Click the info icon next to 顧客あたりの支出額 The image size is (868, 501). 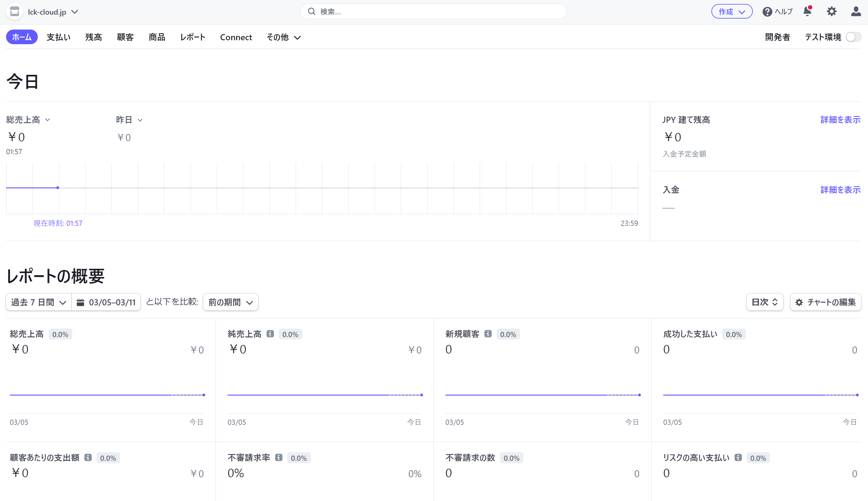tap(88, 457)
